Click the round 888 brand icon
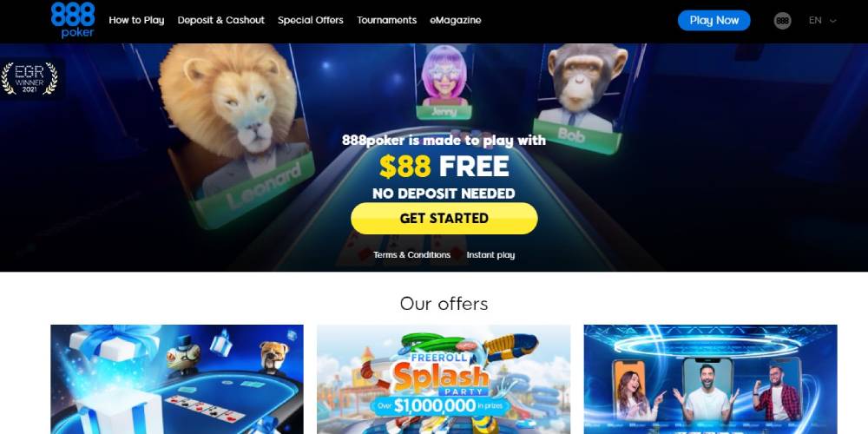Image resolution: width=868 pixels, height=434 pixels. pyautogui.click(x=782, y=21)
